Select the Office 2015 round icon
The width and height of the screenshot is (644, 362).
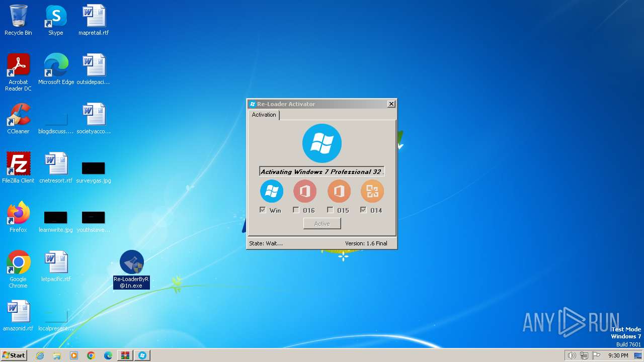pyautogui.click(x=339, y=192)
